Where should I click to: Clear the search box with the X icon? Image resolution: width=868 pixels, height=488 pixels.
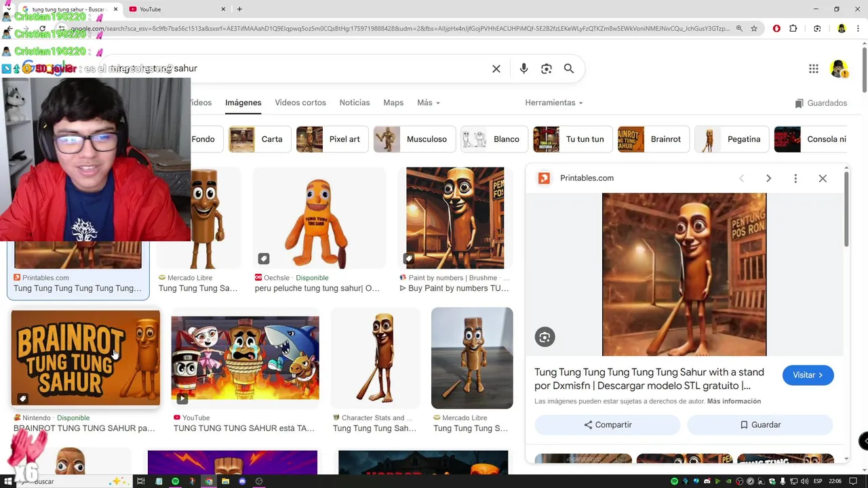(496, 68)
